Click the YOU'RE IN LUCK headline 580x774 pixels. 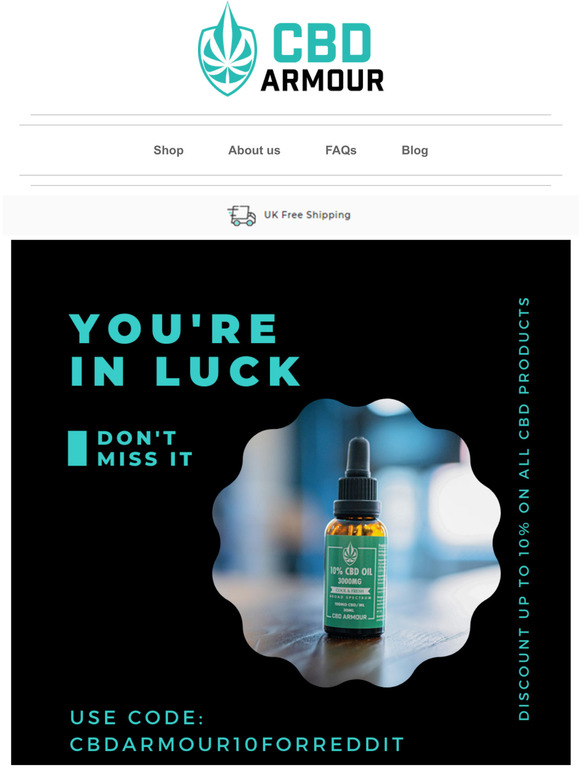click(x=185, y=349)
